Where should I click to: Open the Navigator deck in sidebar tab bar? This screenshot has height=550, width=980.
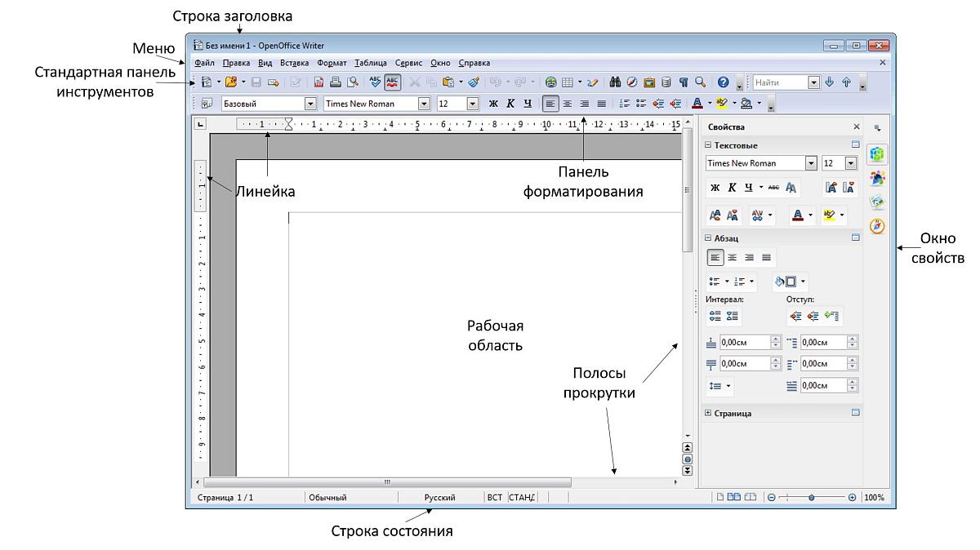pos(877,227)
